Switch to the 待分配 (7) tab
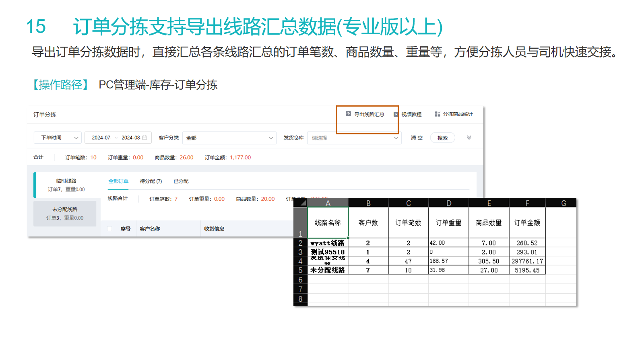The image size is (644, 362). click(151, 181)
